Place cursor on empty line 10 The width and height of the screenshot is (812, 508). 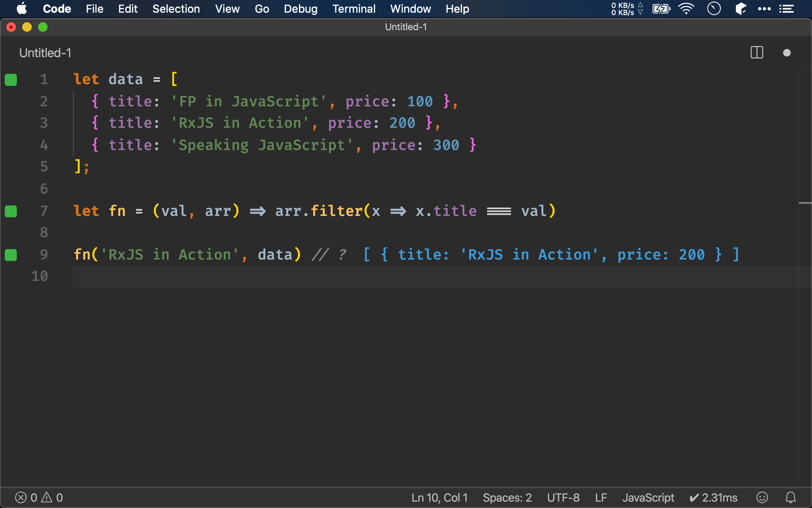click(435, 277)
